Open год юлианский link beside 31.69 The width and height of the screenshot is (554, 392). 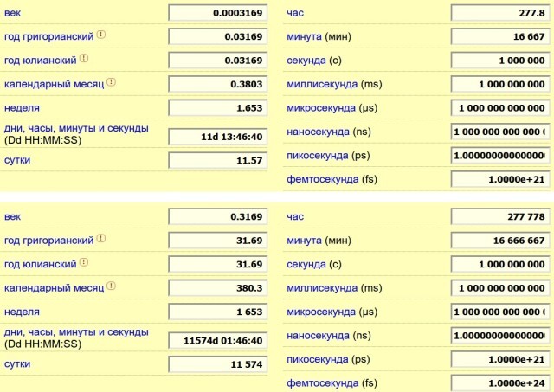[x=41, y=264]
